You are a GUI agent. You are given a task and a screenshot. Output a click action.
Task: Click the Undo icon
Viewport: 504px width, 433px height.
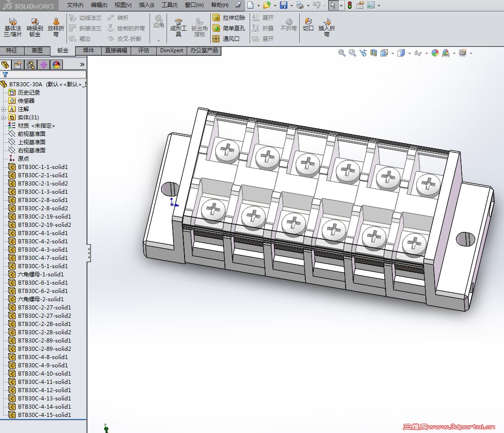[317, 5]
